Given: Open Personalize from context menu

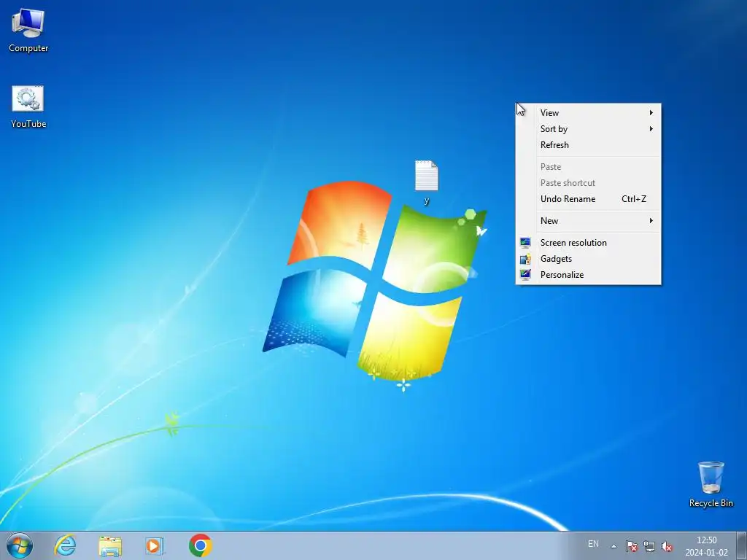Looking at the screenshot, I should click(589, 275).
